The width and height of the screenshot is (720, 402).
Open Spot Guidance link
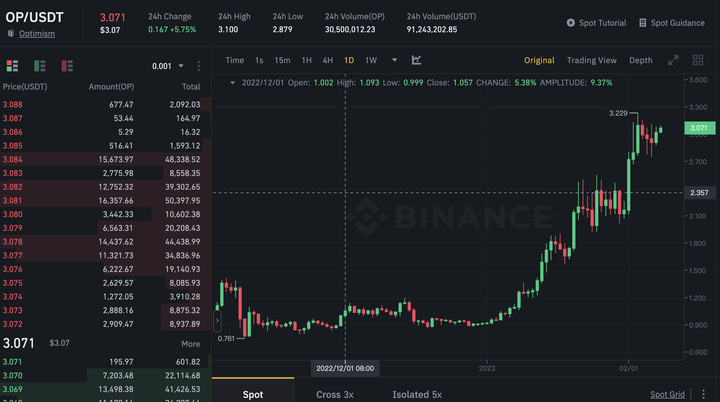click(x=677, y=23)
